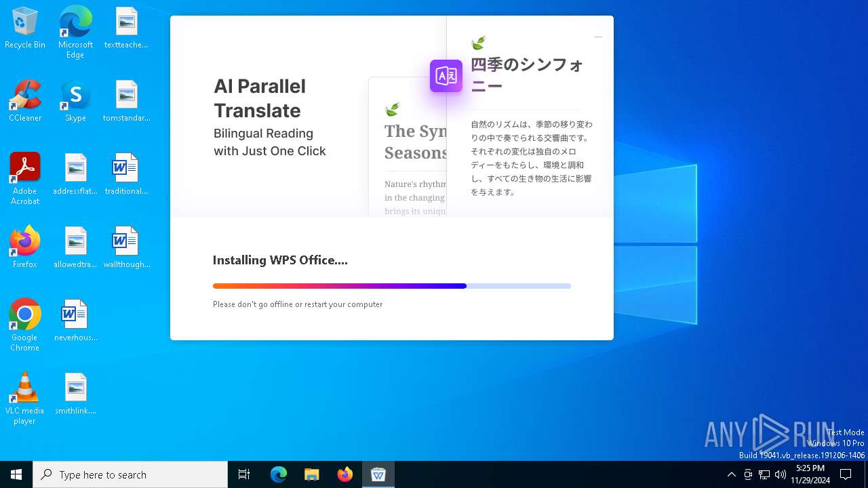Open the VLC media player shortcut
Viewport: 868px width, 488px height.
(x=25, y=399)
